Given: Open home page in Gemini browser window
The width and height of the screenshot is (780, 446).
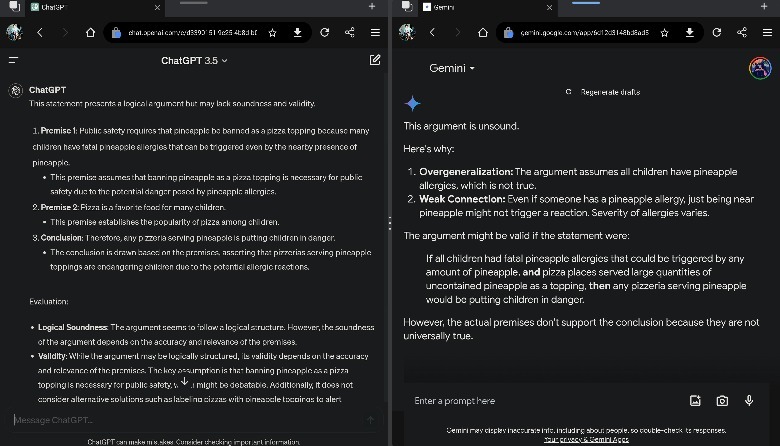Looking at the screenshot, I should click(483, 33).
